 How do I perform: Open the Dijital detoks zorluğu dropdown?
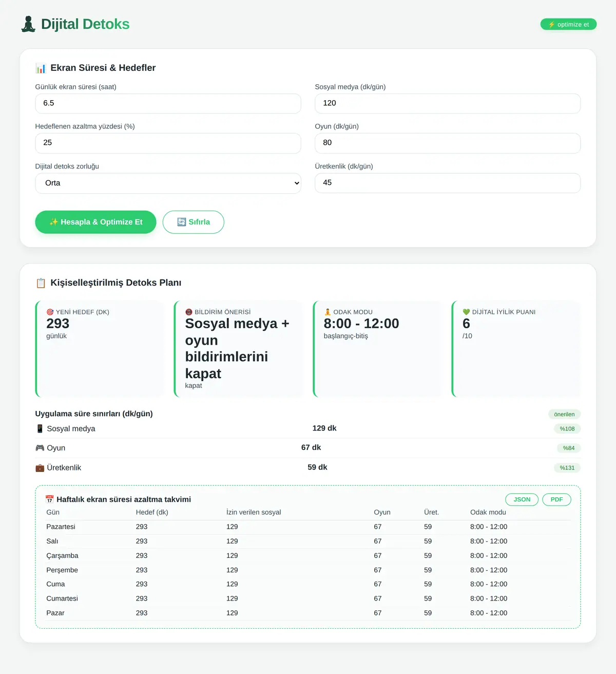[x=168, y=183]
